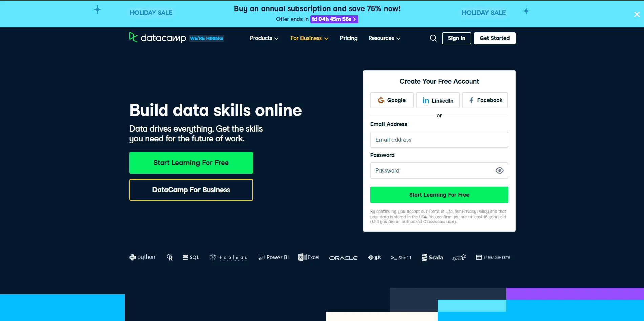Select the Oracle logo
Image resolution: width=644 pixels, height=321 pixels.
pos(343,258)
